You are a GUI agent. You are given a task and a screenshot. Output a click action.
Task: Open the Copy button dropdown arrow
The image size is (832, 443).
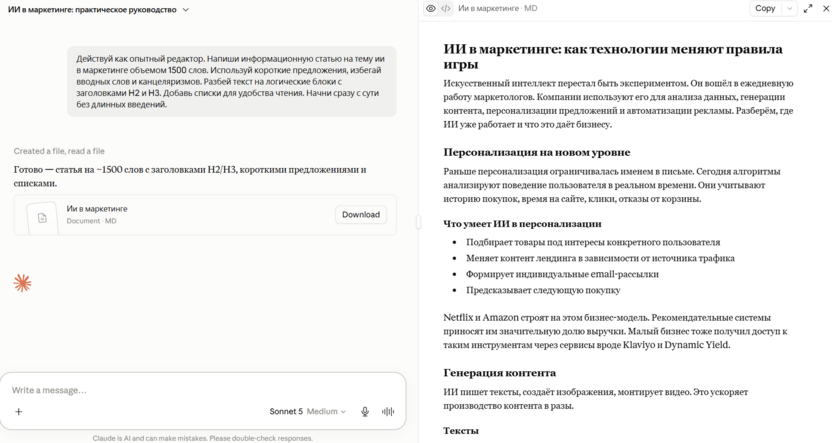coord(789,8)
